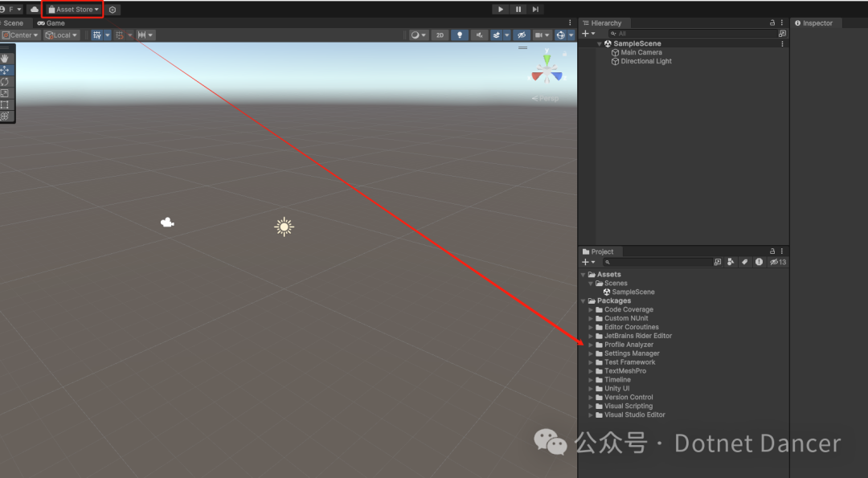The image size is (868, 478).
Task: Start Play mode
Action: click(501, 10)
